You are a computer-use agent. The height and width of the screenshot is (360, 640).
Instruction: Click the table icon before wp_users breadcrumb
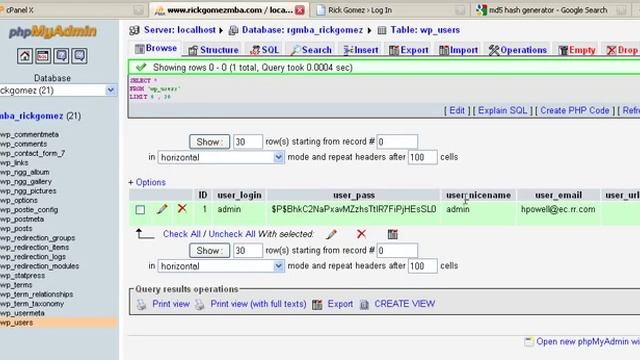(382, 30)
